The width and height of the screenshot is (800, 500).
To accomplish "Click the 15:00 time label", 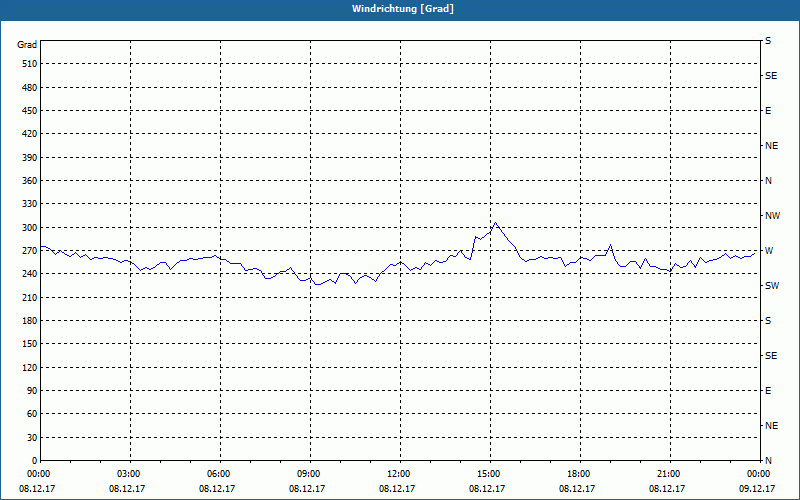I will click(490, 474).
